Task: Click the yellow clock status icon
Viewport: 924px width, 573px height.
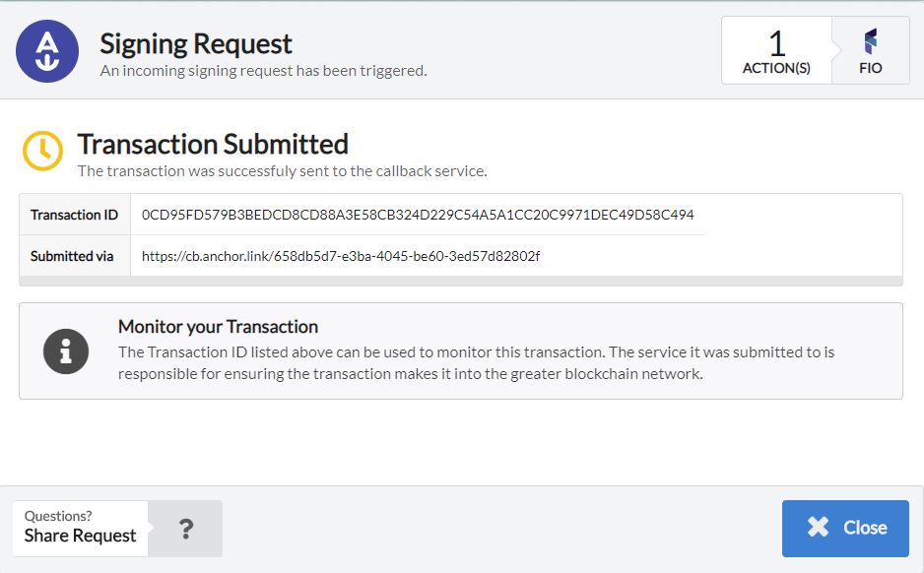Action: [41, 150]
